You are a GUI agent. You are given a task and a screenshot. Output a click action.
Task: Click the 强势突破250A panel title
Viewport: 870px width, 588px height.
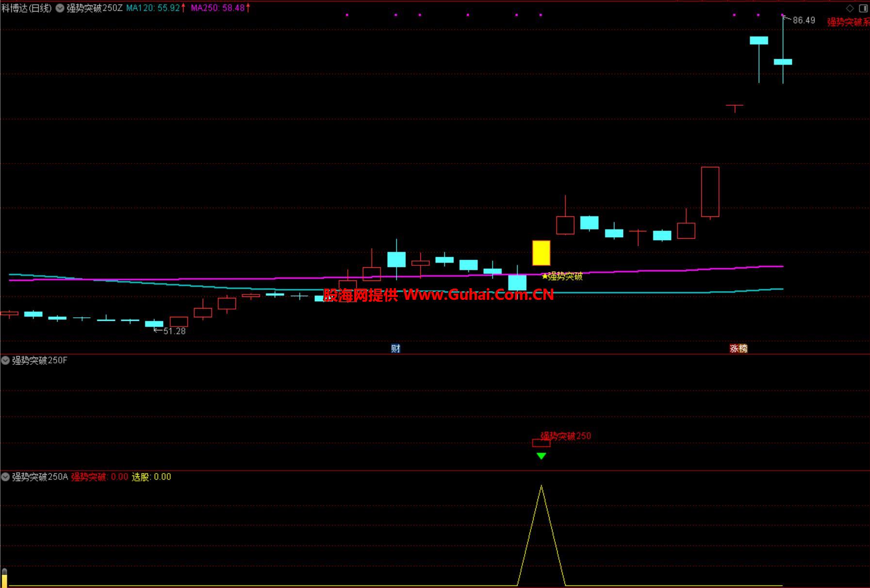tap(40, 476)
